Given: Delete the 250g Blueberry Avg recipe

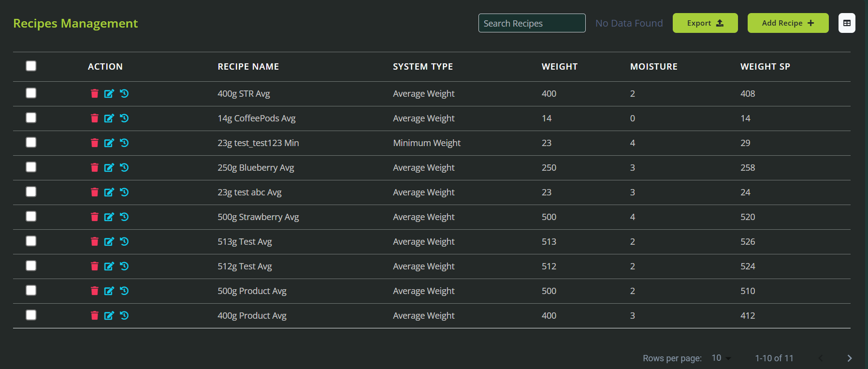Looking at the screenshot, I should coord(94,167).
